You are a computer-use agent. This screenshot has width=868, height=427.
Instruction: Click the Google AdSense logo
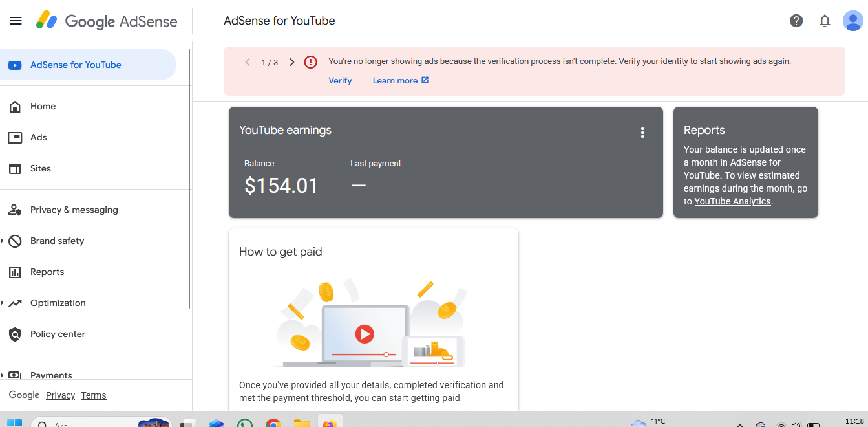107,21
